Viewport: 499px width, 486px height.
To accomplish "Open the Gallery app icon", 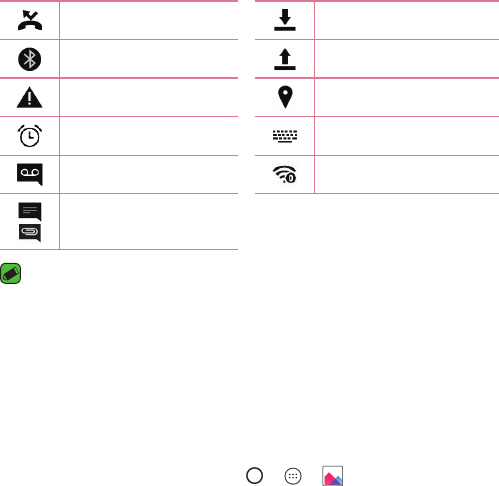I will [x=332, y=476].
